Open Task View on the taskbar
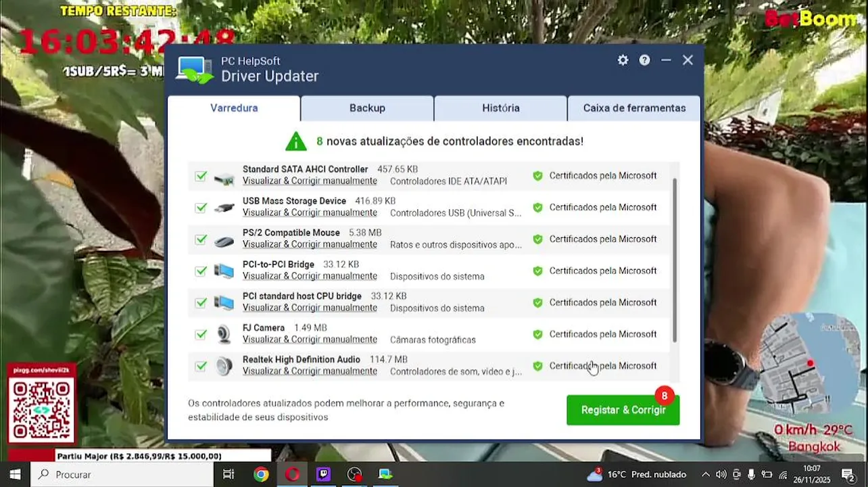The width and height of the screenshot is (868, 487). (x=228, y=474)
